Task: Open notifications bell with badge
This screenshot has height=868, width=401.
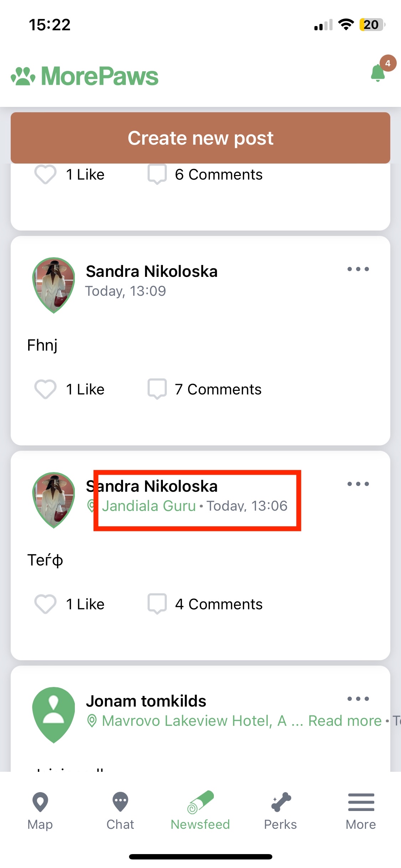Action: tap(378, 72)
